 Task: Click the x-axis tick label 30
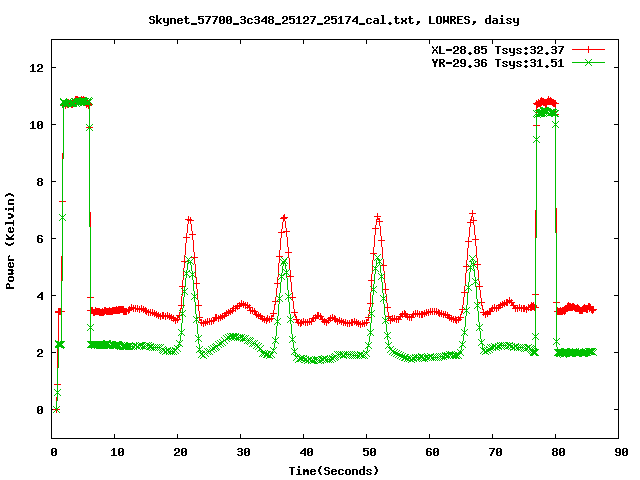coord(243,452)
